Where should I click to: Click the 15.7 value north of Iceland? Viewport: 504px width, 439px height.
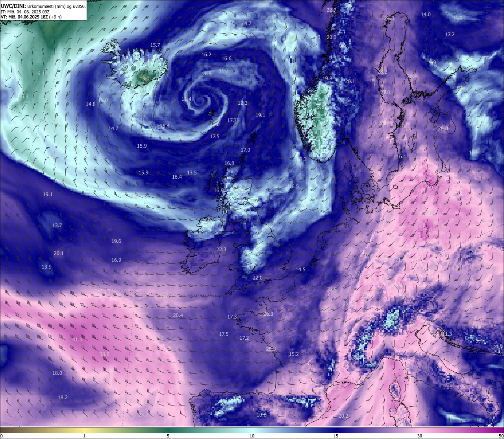click(x=155, y=45)
